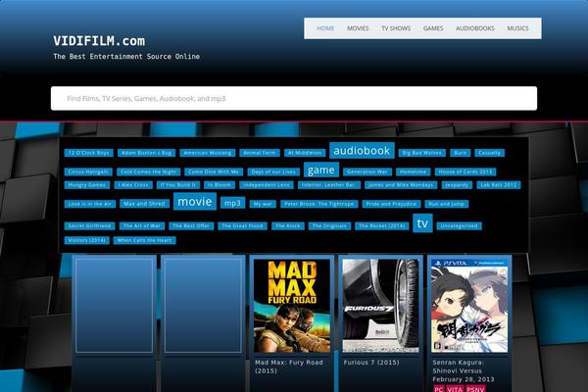Select the VITA platform badge
588x392 pixels.
[455, 389]
